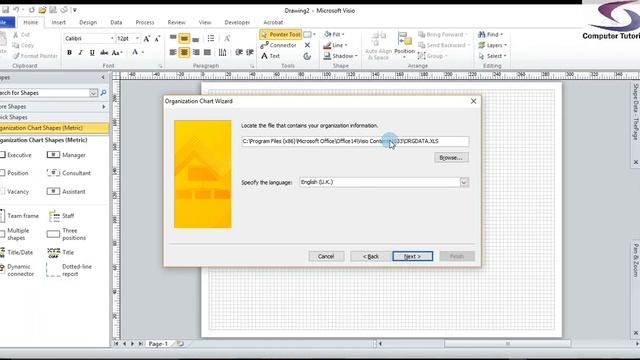
Task: Open the font name dropdown
Action: click(112, 38)
